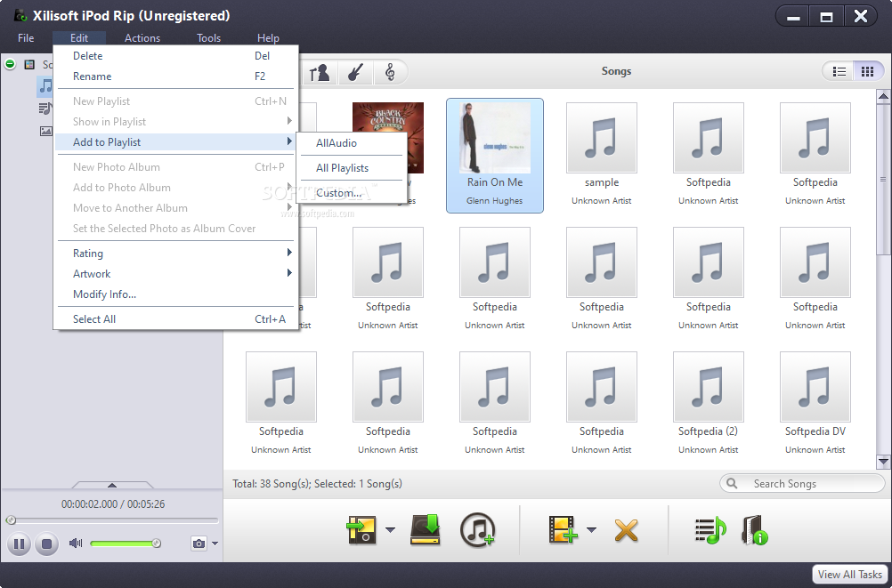This screenshot has width=892, height=588.
Task: Choose Custom... playlist option
Action: pyautogui.click(x=352, y=193)
